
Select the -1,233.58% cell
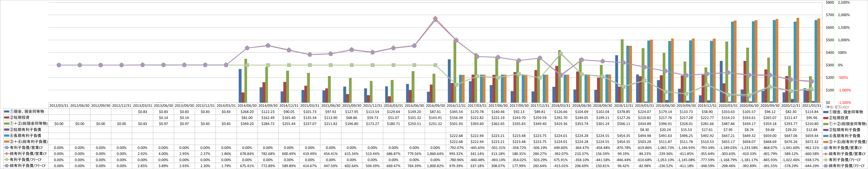click(x=749, y=148)
